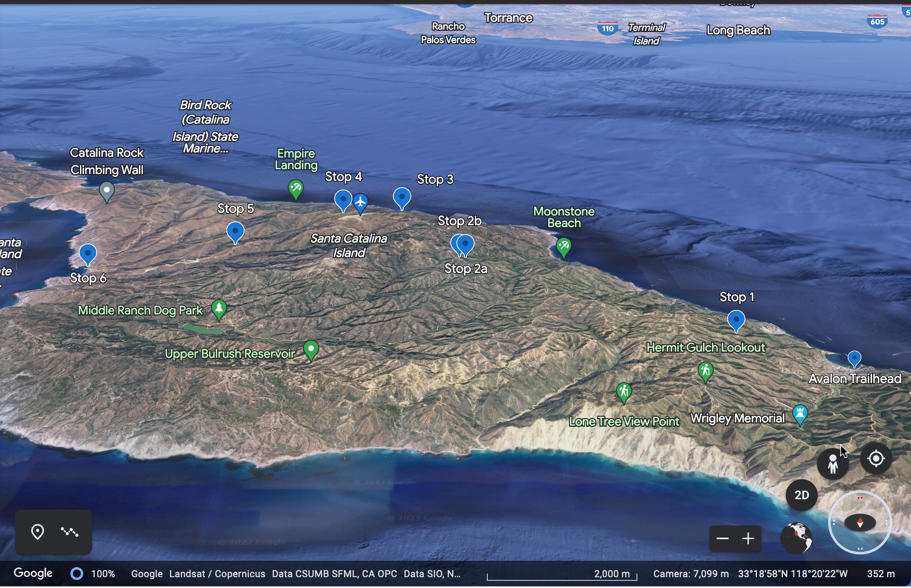Select the Stop 3 map pin
The height and width of the screenshot is (588, 911).
point(402,197)
